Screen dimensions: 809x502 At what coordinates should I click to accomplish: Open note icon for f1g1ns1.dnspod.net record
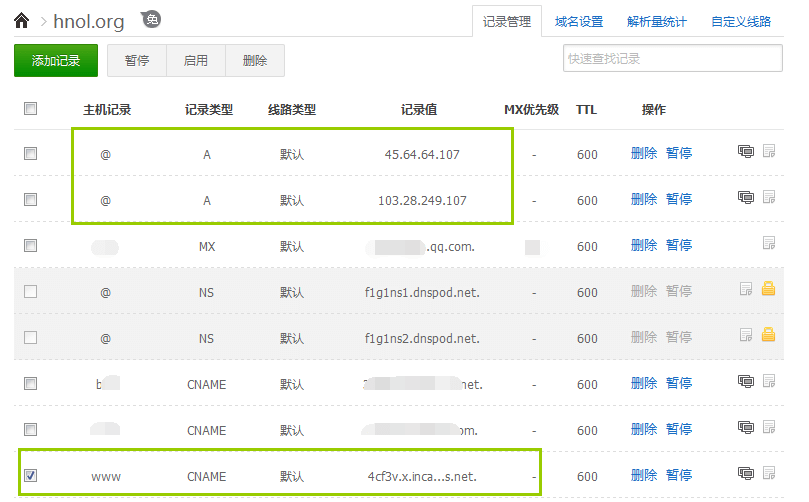tap(746, 289)
